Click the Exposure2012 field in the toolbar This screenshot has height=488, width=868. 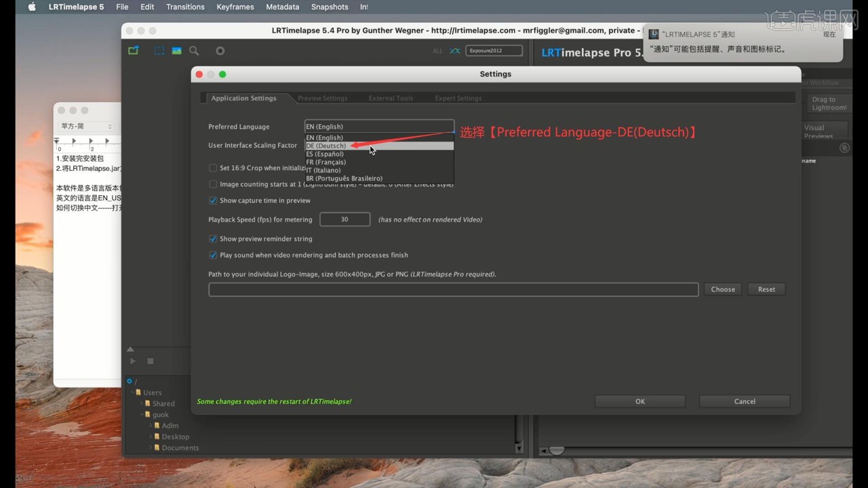[495, 50]
